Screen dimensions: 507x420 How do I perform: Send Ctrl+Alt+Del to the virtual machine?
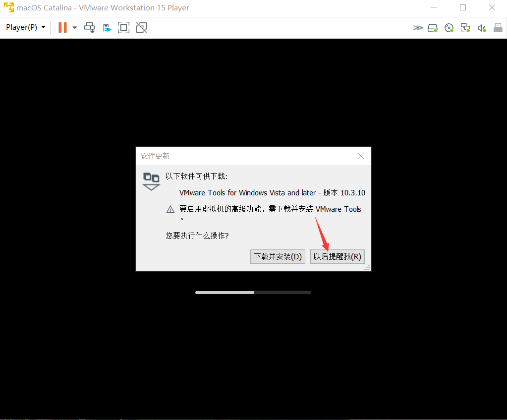pyautogui.click(x=90, y=27)
